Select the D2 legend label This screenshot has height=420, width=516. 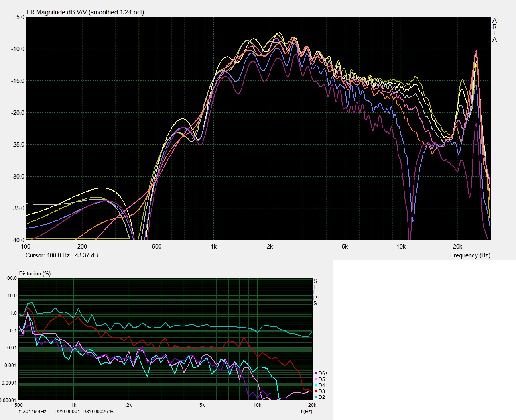point(322,397)
